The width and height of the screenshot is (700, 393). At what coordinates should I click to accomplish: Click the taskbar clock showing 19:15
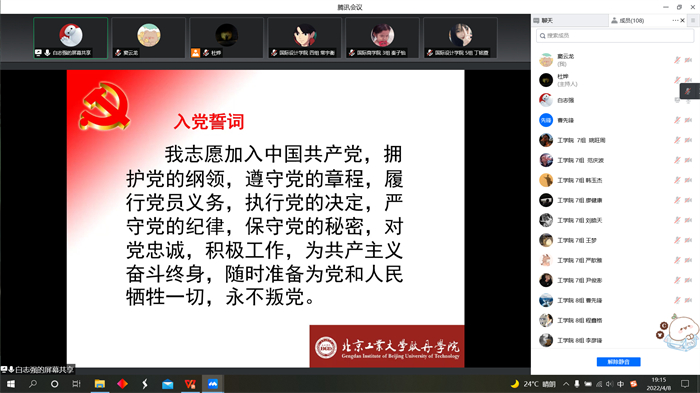pyautogui.click(x=658, y=384)
